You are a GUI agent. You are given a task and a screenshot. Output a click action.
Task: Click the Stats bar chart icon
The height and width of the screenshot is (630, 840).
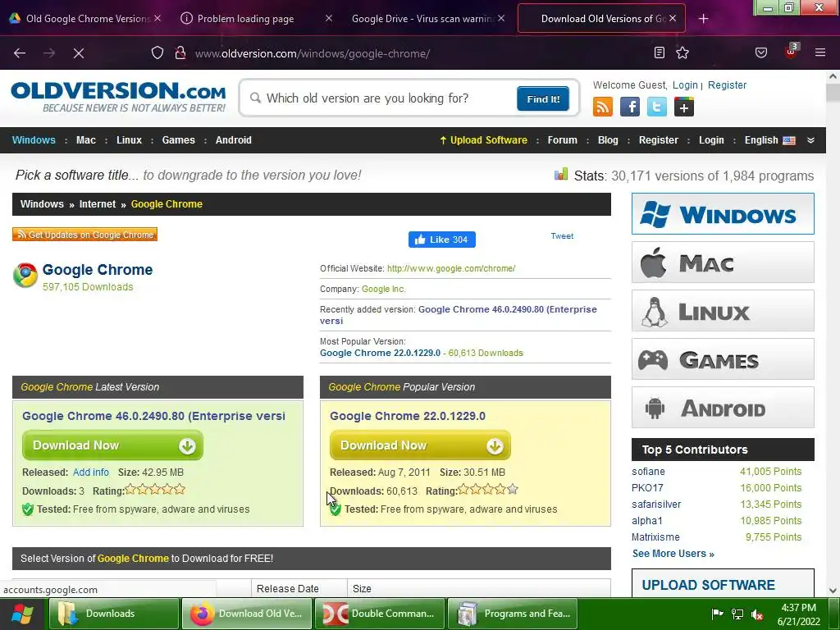coord(561,174)
